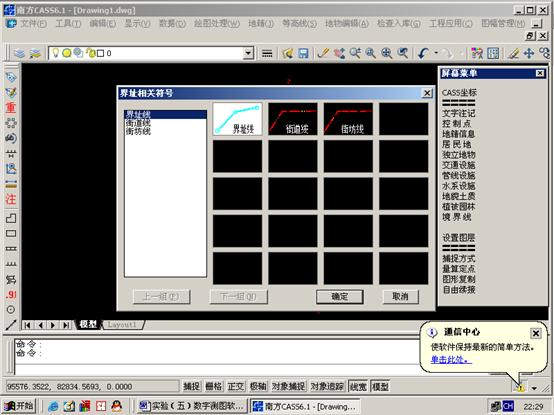Click the line tool in left toolbar
The image size is (554, 415).
[11, 325]
